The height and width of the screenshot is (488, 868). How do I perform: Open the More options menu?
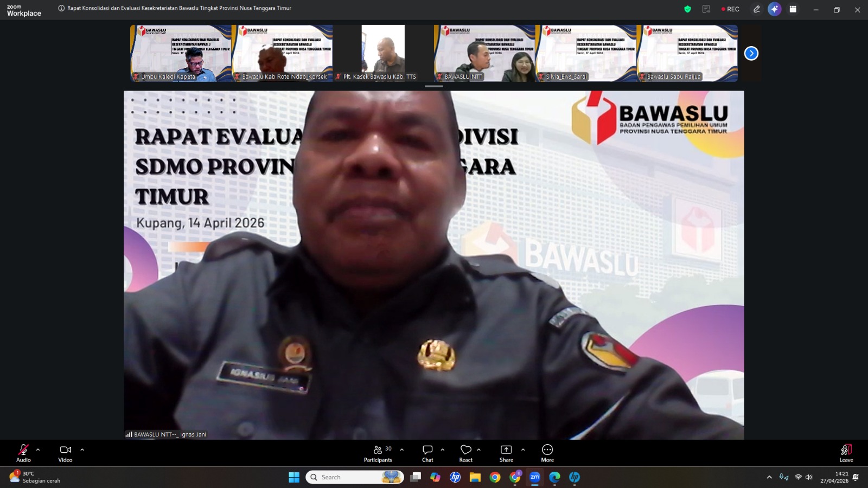pos(547,453)
